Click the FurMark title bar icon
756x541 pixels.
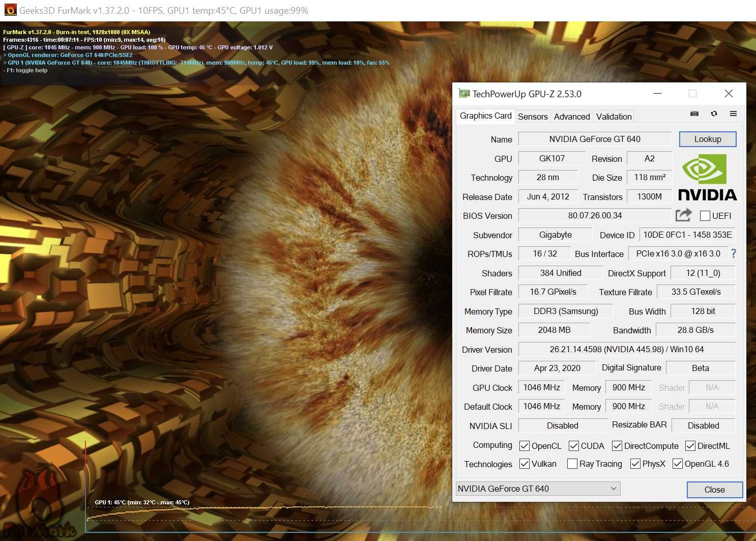[10, 10]
